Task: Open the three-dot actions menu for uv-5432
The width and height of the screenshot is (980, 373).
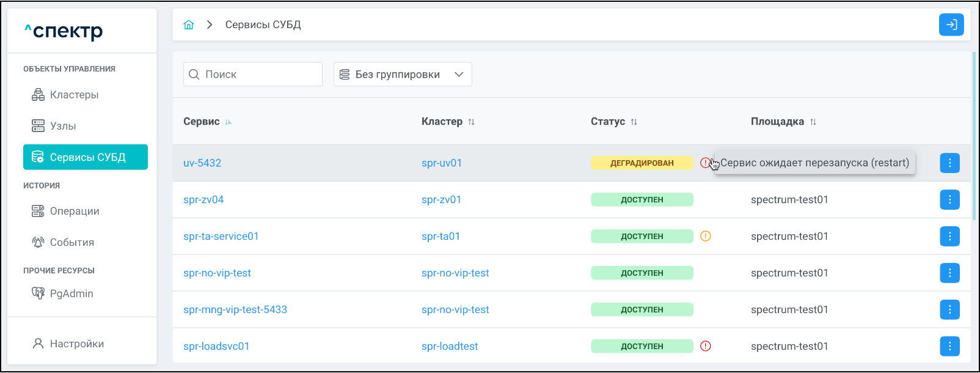Action: click(949, 163)
